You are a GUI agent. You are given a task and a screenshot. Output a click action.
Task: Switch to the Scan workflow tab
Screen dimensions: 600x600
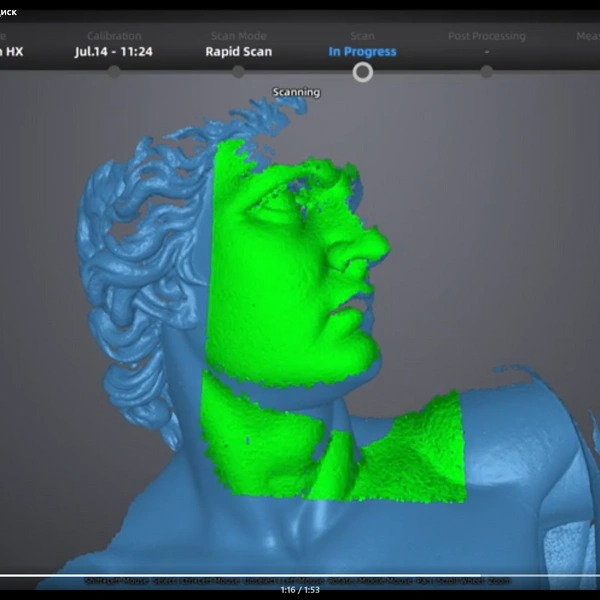tap(362, 36)
